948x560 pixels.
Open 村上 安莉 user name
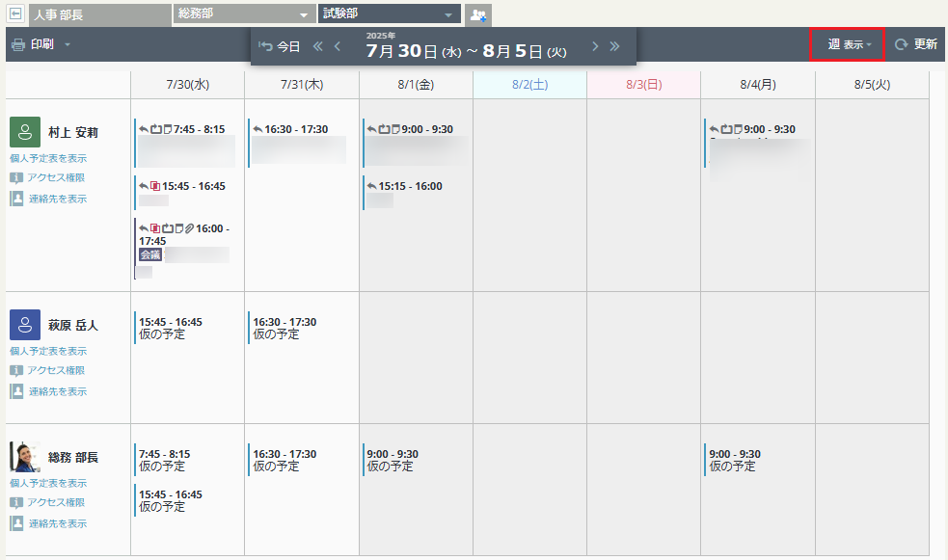(x=73, y=132)
